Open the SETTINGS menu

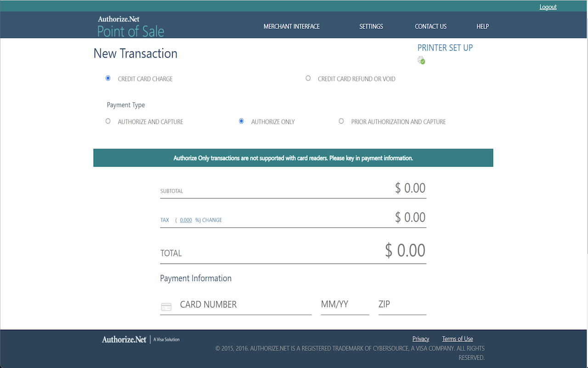371,26
